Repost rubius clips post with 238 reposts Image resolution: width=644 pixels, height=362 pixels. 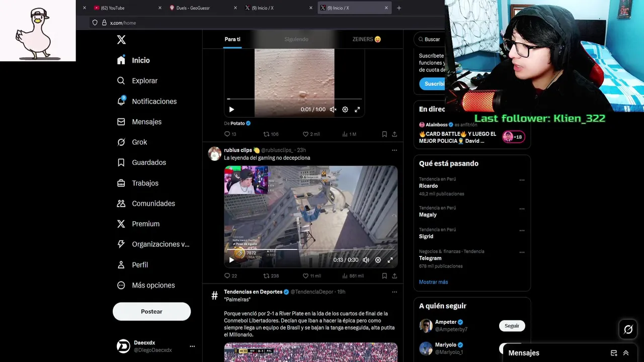271,276
